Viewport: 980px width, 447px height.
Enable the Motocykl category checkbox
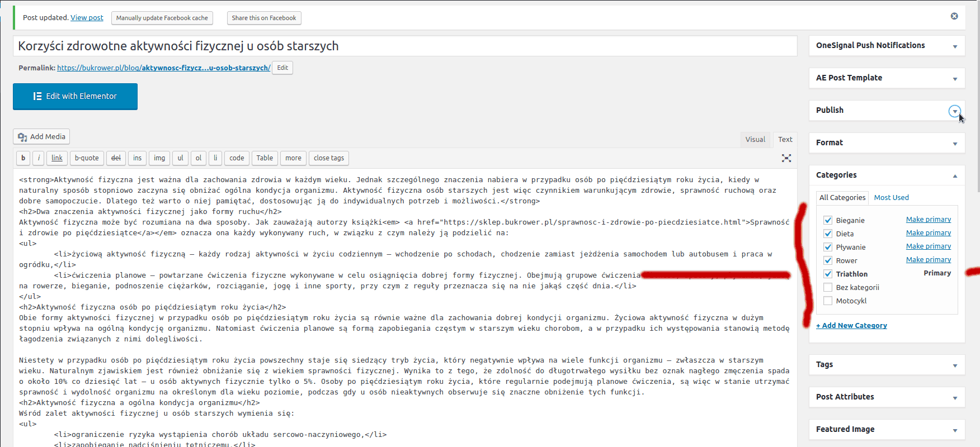click(828, 301)
